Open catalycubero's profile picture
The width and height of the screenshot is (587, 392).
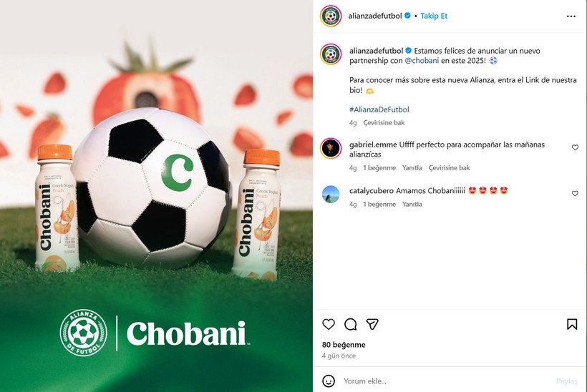(331, 194)
